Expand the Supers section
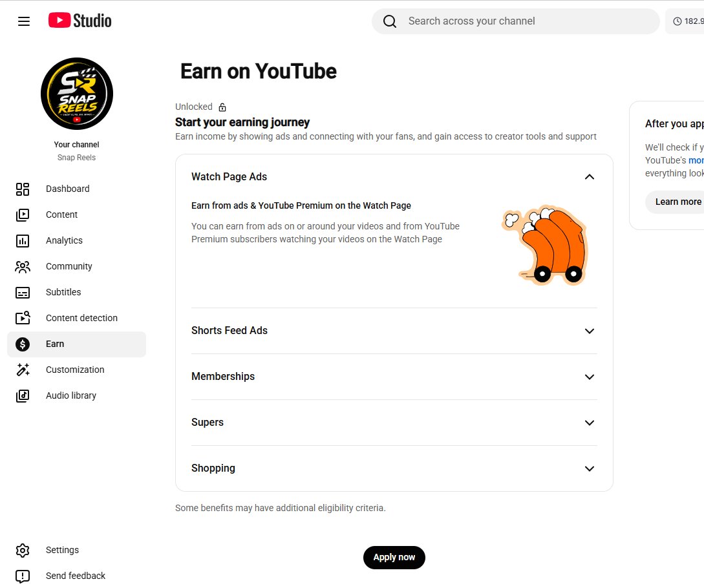704x588 pixels. click(x=590, y=423)
